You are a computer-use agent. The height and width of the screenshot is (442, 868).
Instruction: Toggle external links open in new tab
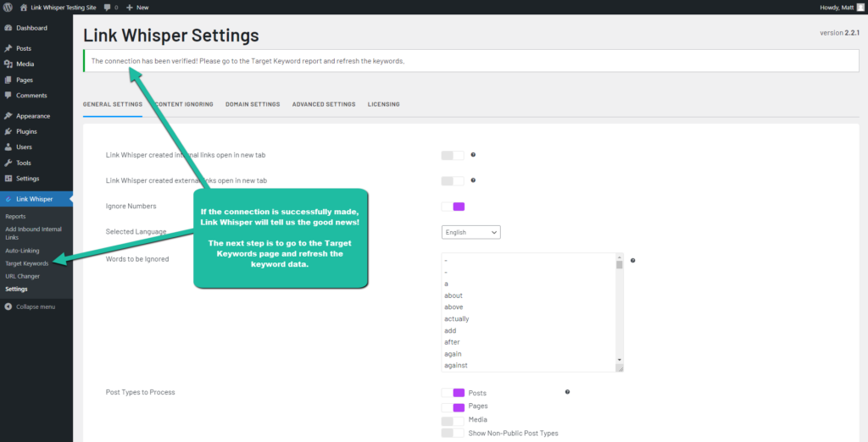pos(453,181)
